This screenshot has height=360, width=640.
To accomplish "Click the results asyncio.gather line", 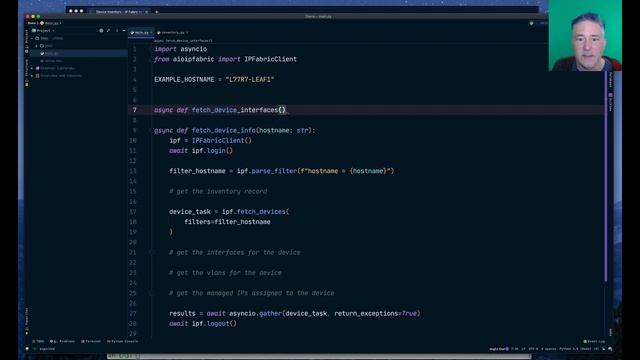I will pyautogui.click(x=295, y=313).
